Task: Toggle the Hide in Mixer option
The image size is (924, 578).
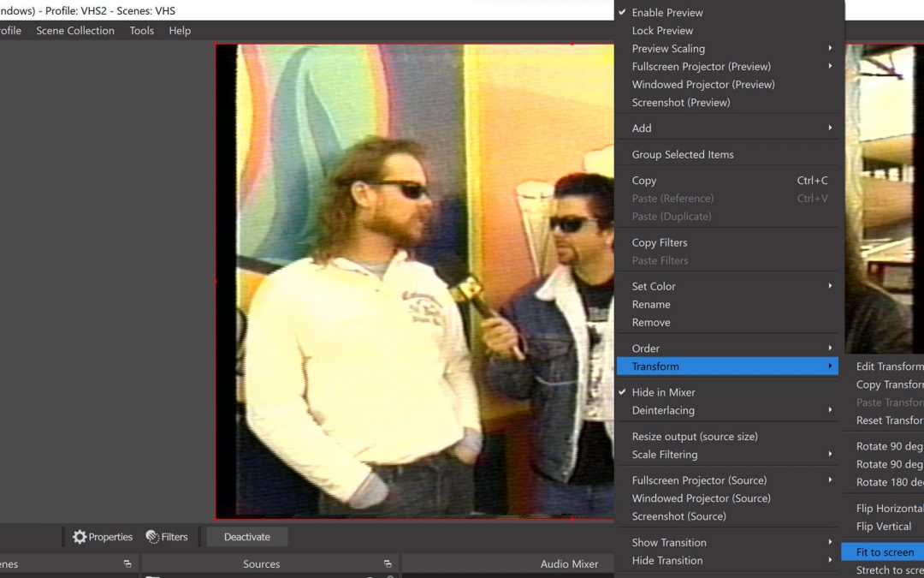Action: (x=663, y=392)
